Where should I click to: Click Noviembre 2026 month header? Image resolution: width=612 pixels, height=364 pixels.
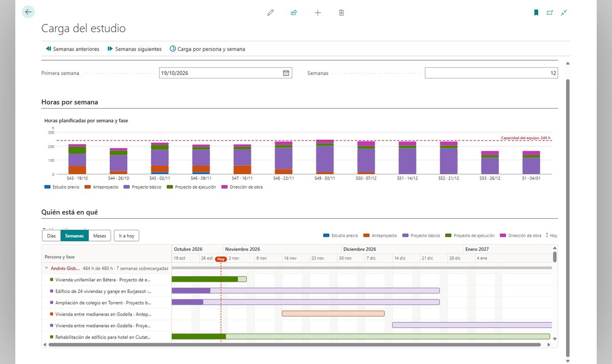pos(242,249)
